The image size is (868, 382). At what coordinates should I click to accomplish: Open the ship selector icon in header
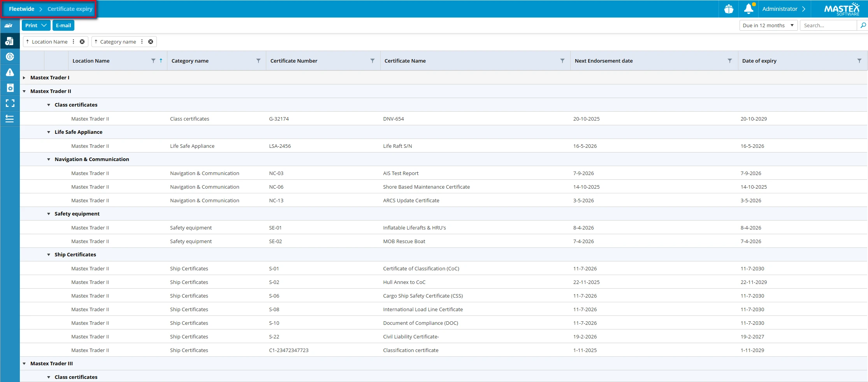tap(729, 9)
